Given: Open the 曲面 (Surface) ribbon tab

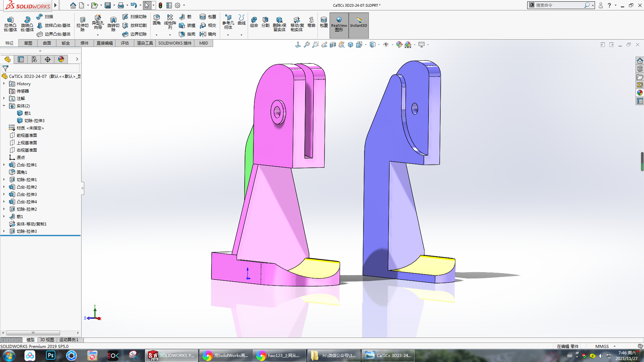Looking at the screenshot, I should point(47,43).
